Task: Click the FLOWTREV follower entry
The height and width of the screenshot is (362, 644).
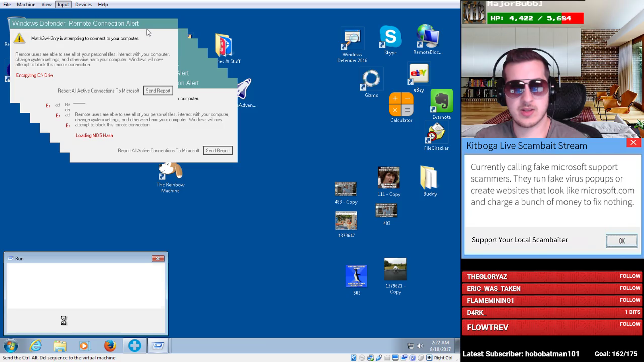Action: point(552,327)
